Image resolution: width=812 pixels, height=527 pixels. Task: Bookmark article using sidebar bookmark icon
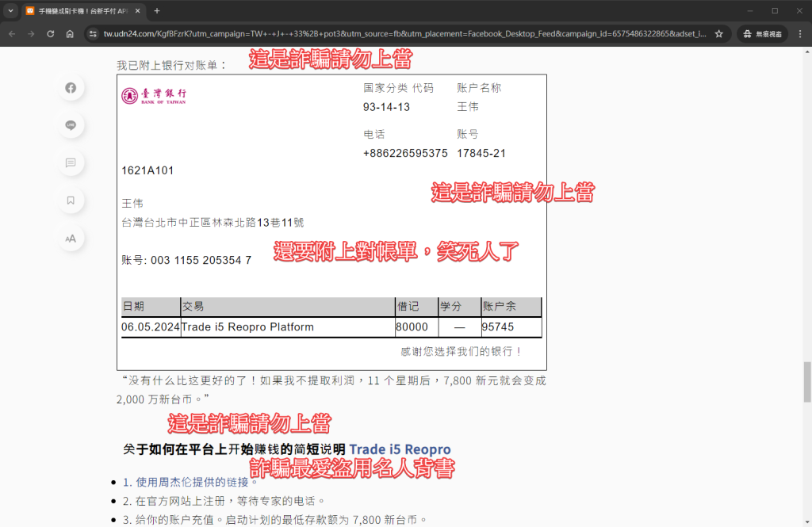71,200
